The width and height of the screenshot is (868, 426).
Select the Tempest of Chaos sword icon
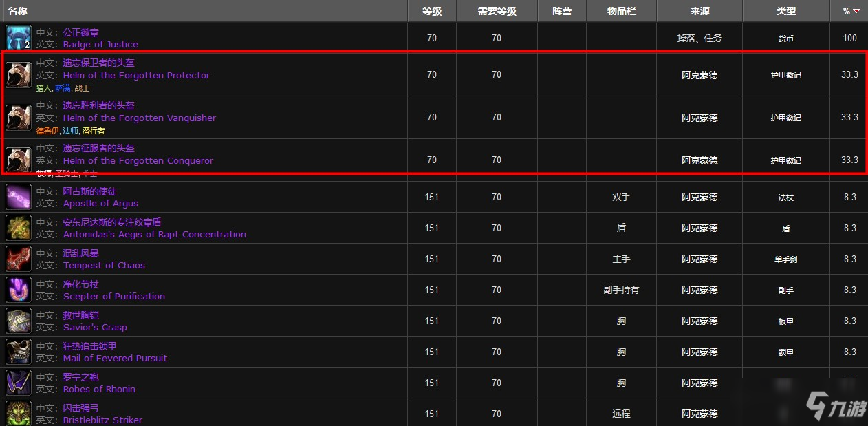(x=19, y=259)
